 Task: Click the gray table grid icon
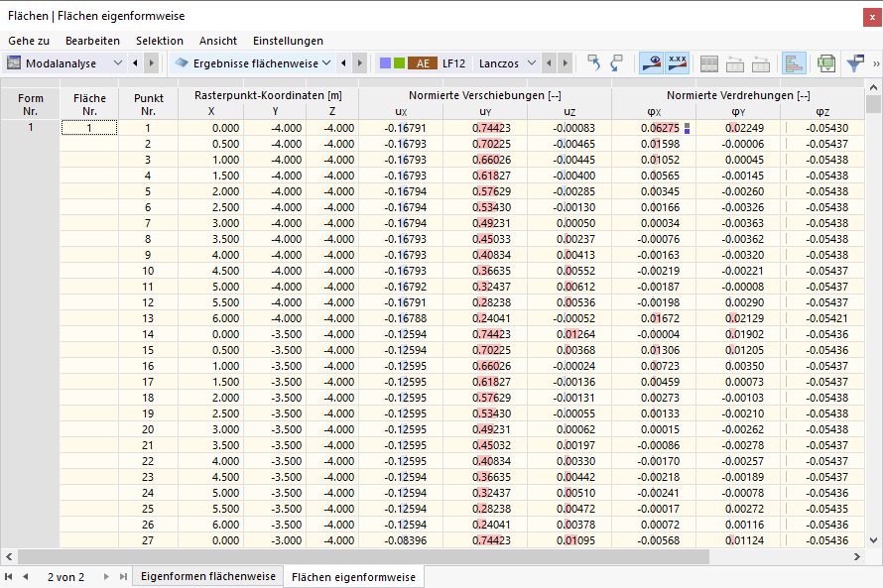pyautogui.click(x=709, y=63)
